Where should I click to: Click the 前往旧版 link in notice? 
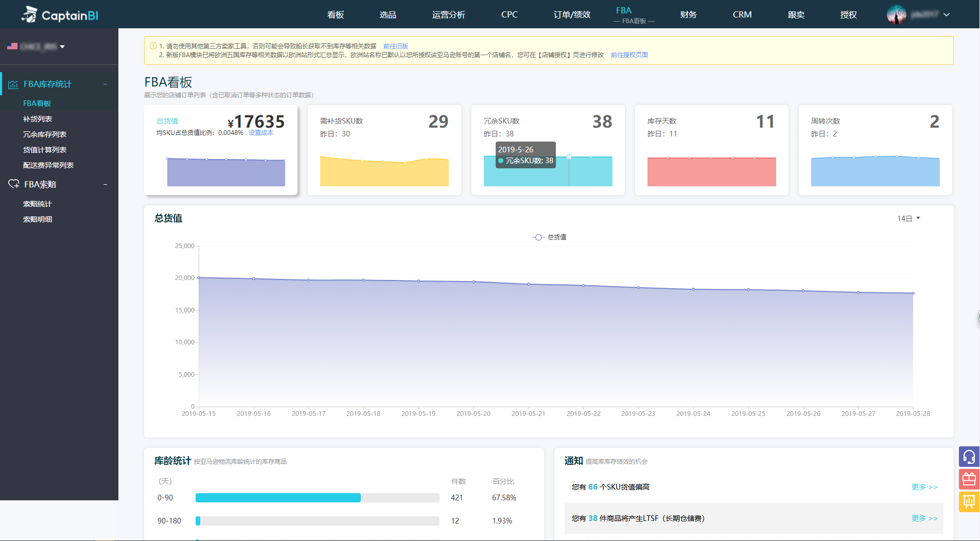pos(395,46)
